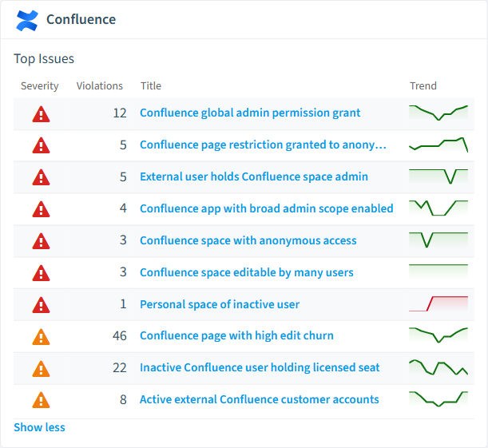Click severity icon for page restriction granted row
488x448 pixels.
click(x=41, y=145)
